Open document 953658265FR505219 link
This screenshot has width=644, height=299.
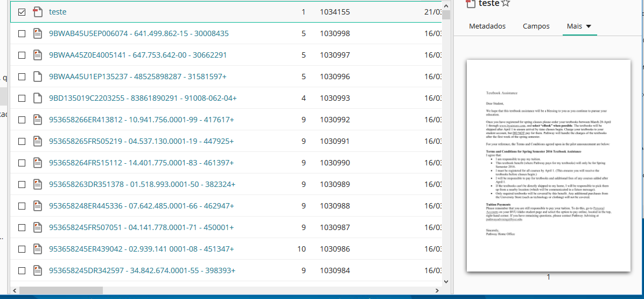(141, 141)
